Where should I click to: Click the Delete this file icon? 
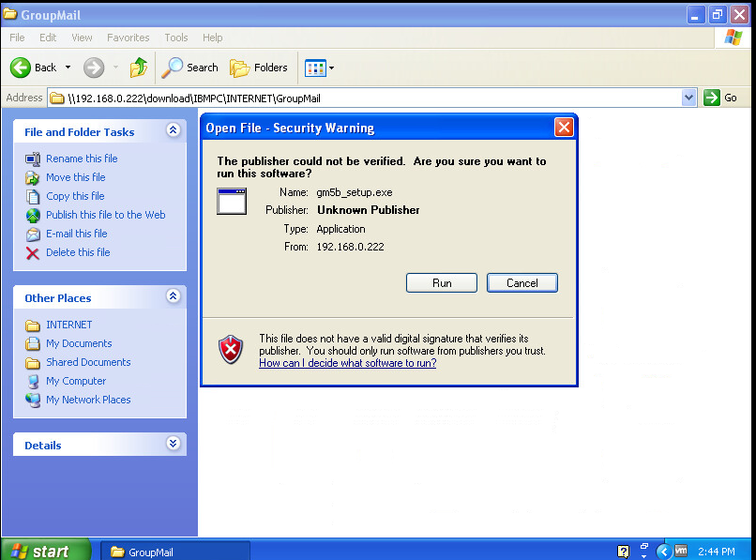(x=33, y=252)
